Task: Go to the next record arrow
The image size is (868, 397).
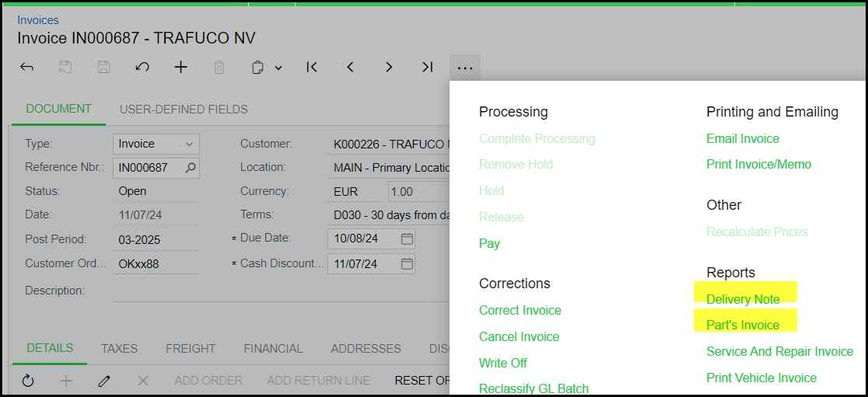Action: (389, 68)
